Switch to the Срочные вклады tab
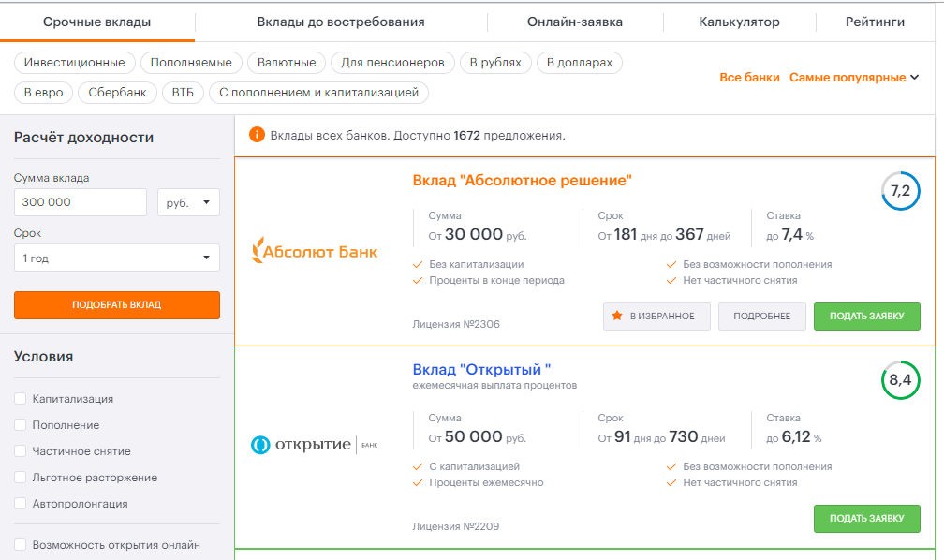This screenshot has height=560, width=944. 97,22
